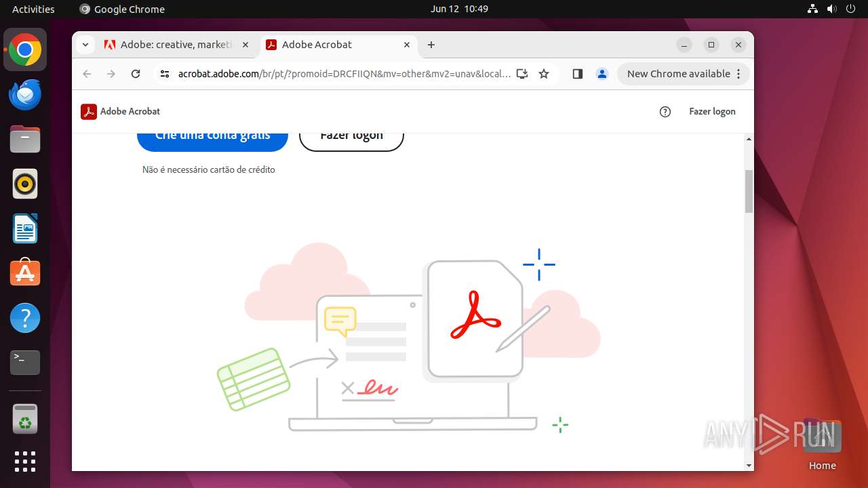This screenshot has height=488, width=868.
Task: Click the scrollbar up arrow
Action: pos(749,139)
